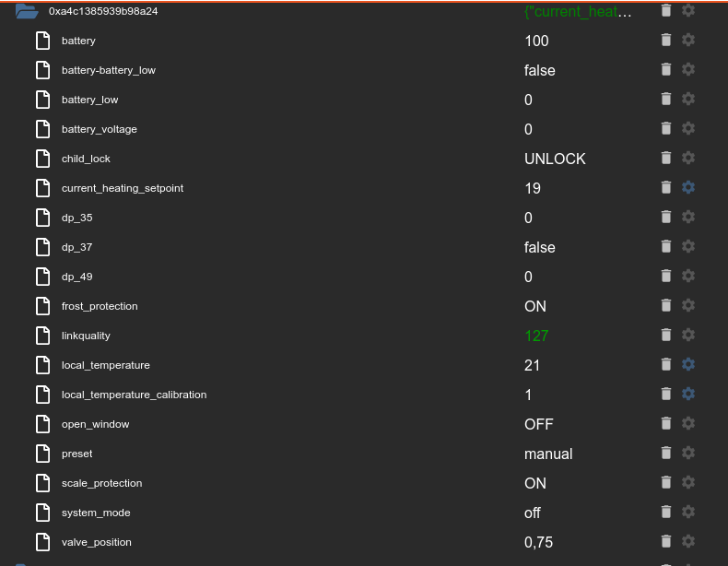728x566 pixels.
Task: Open settings for the system_mode state
Action: pos(688,512)
